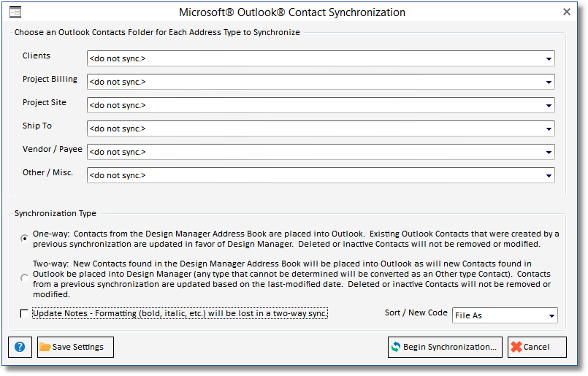This screenshot has height=376, width=588.
Task: Open the Other / Misc. folder dropdown arrow
Action: click(x=549, y=175)
